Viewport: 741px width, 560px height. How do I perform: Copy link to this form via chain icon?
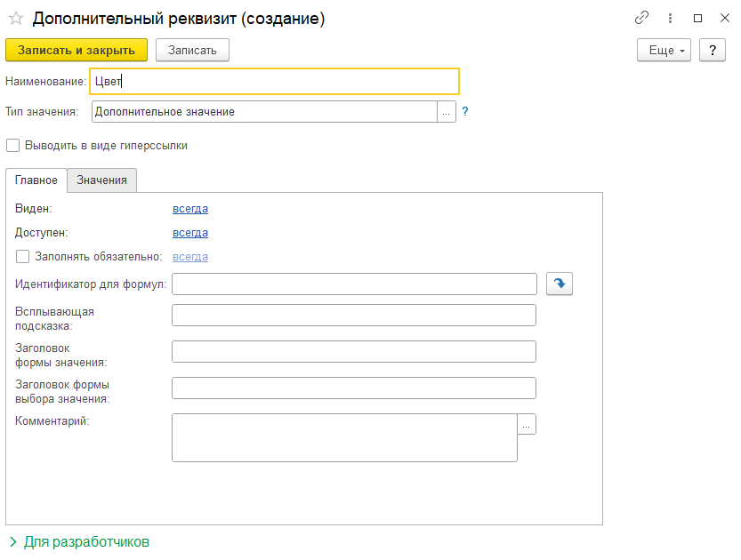click(x=641, y=18)
